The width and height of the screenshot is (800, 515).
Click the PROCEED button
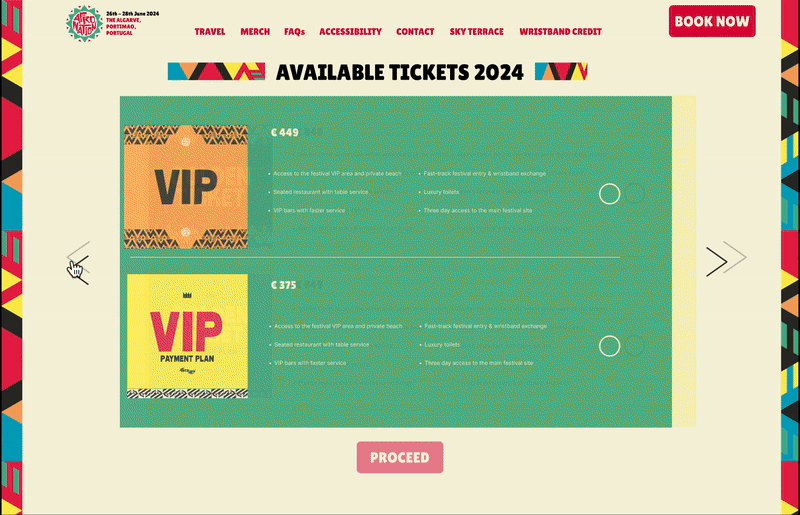point(399,457)
